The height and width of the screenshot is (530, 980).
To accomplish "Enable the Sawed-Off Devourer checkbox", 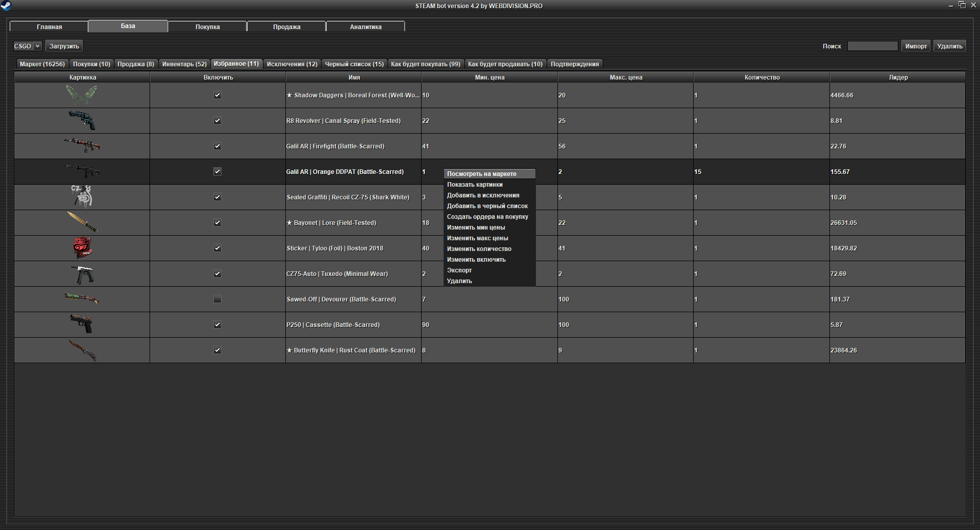I will point(217,299).
